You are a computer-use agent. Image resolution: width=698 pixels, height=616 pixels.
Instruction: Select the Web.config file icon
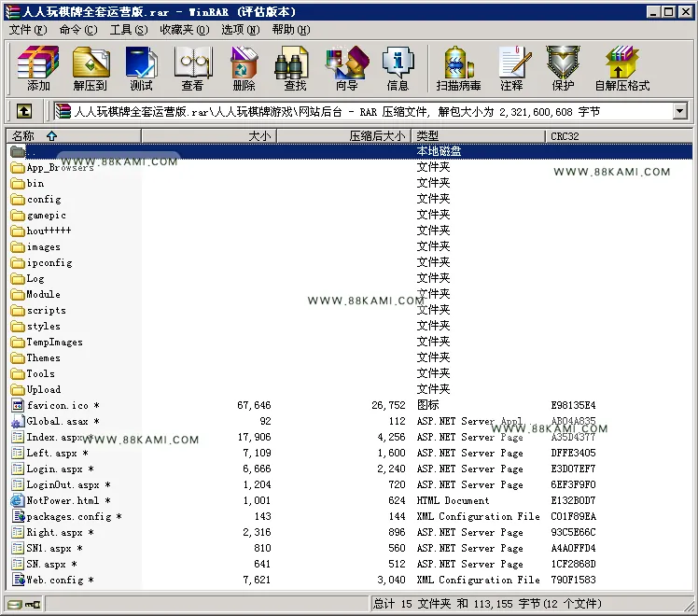[x=19, y=580]
